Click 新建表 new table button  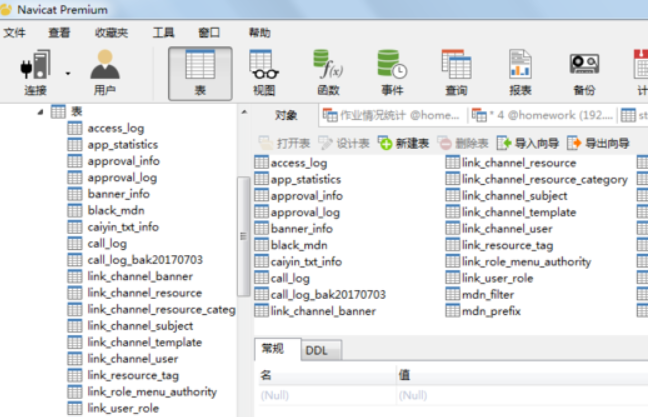pos(403,143)
